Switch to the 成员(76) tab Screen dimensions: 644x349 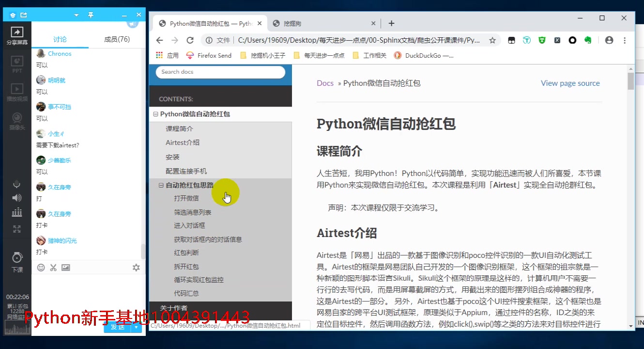(117, 39)
